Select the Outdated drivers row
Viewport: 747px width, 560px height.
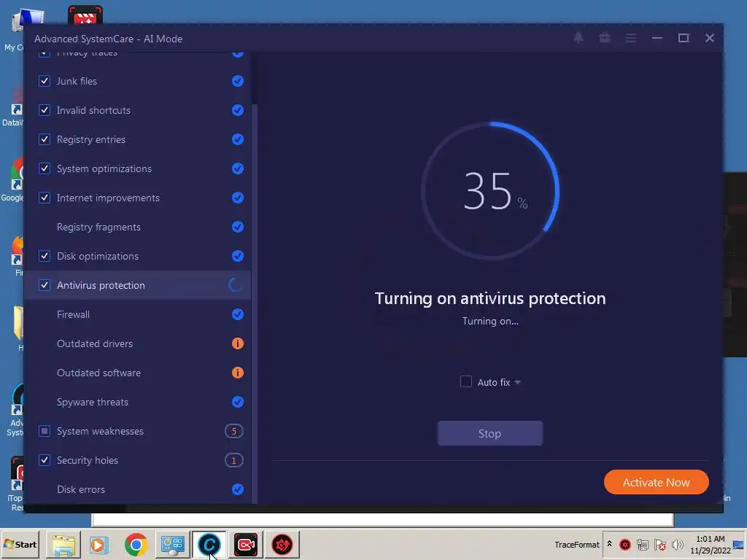click(138, 343)
